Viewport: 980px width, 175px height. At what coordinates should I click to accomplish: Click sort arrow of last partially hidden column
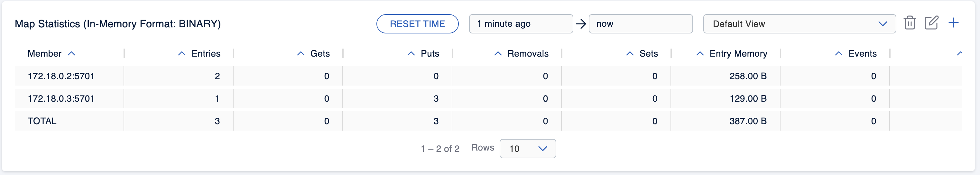(x=959, y=54)
